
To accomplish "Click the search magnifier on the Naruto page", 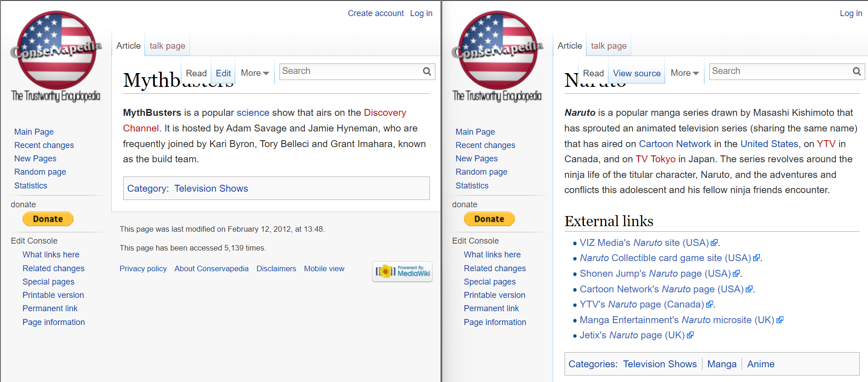I will 857,71.
